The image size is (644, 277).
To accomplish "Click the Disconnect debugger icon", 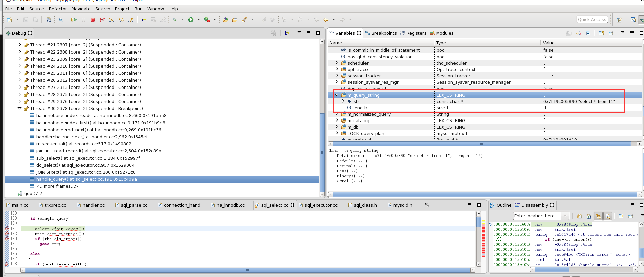I will pyautogui.click(x=102, y=20).
